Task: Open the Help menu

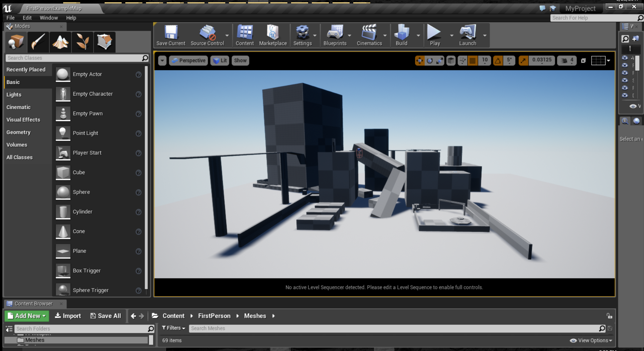Action: tap(71, 18)
